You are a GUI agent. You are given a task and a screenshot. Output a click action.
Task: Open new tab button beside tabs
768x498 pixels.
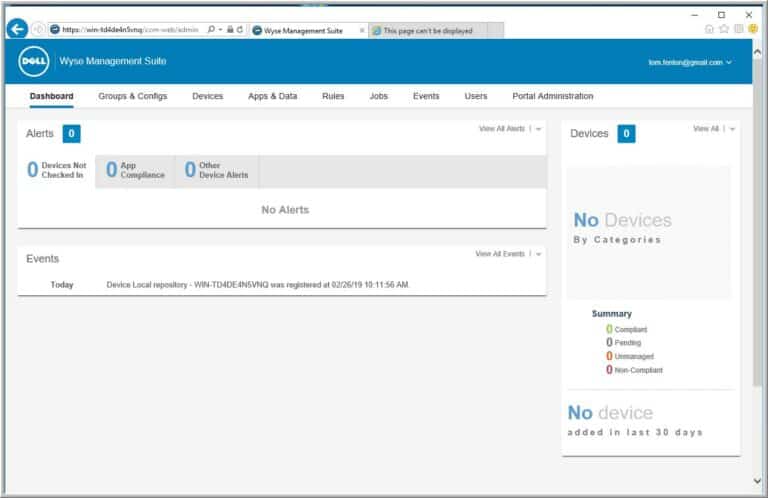[x=496, y=30]
